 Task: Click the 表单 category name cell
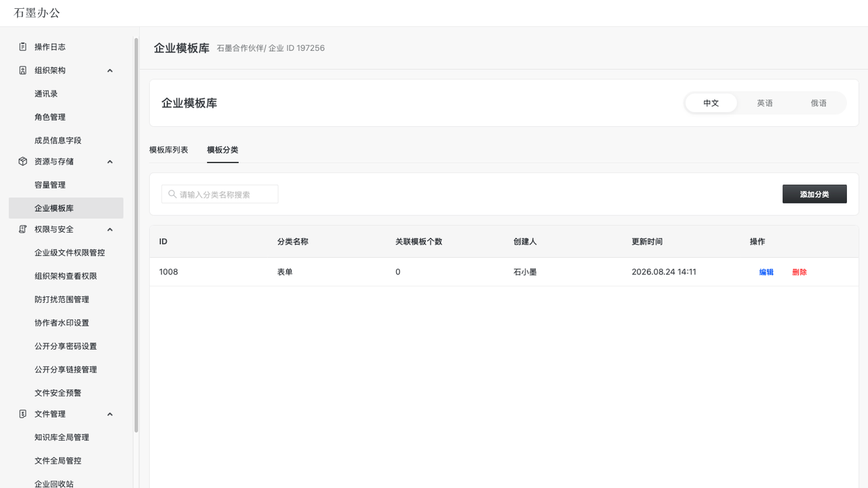[285, 272]
